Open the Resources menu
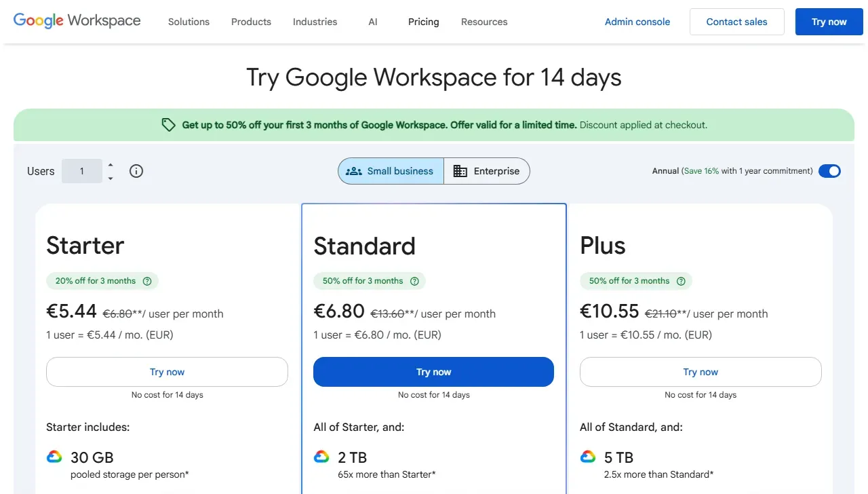868x494 pixels. 484,22
